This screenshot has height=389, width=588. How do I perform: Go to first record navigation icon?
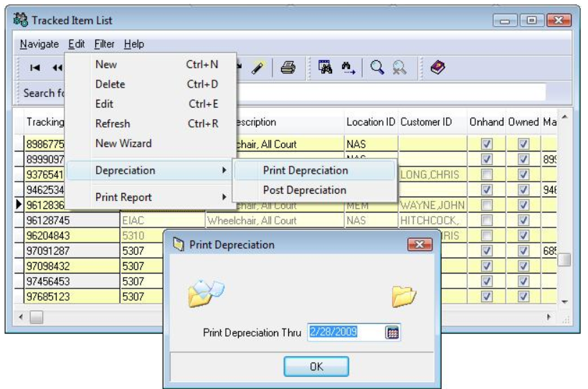[34, 67]
